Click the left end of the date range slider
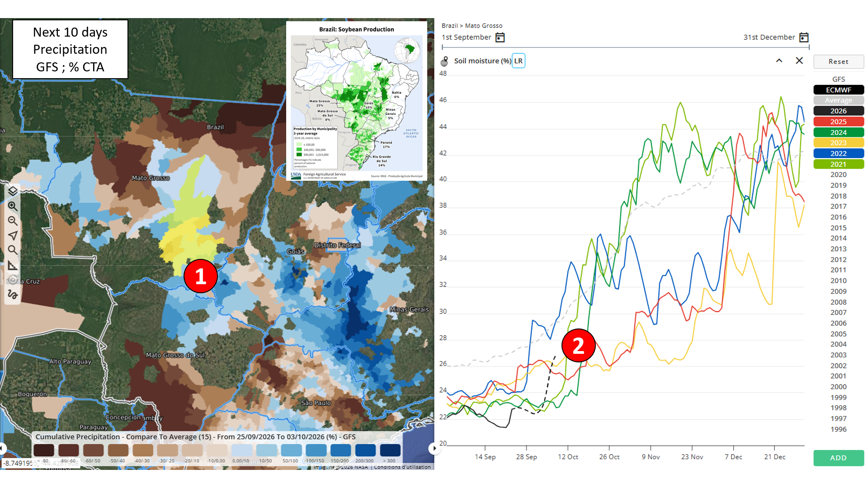868x488 pixels. tap(443, 47)
